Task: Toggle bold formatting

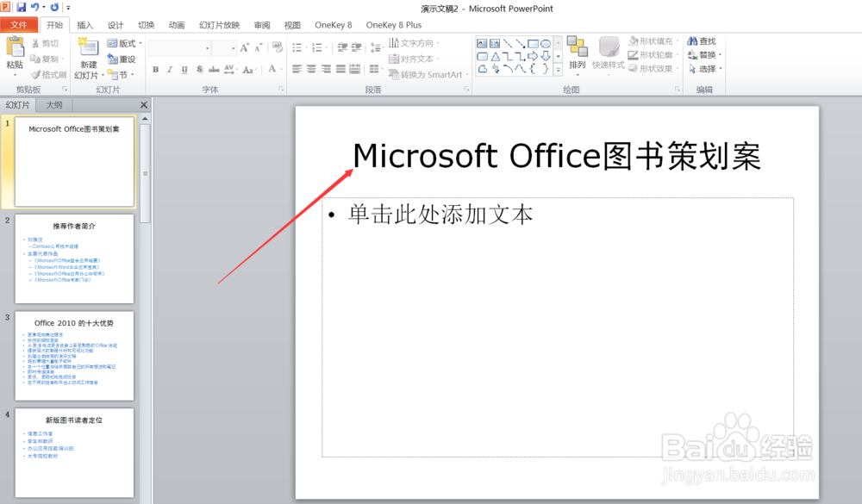Action: [x=155, y=68]
